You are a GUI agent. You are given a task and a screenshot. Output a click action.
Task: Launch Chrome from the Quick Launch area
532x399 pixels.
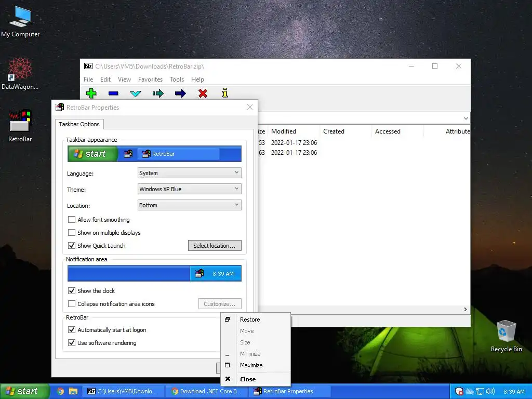tap(60, 391)
